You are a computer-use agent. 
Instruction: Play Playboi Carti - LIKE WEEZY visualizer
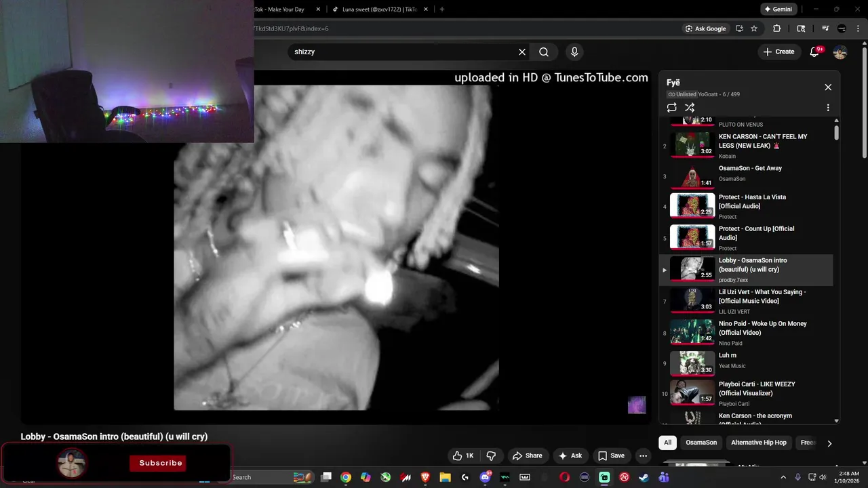click(x=746, y=393)
